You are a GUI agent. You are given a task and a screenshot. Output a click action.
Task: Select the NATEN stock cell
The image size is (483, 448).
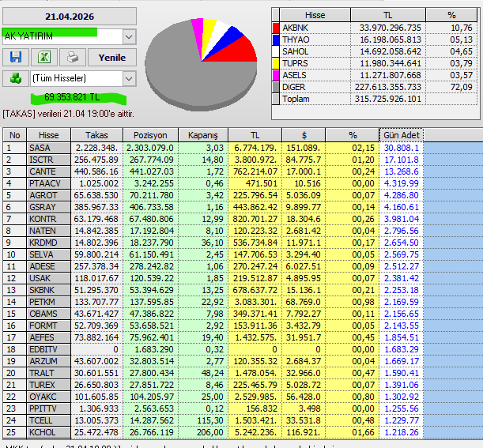(49, 231)
